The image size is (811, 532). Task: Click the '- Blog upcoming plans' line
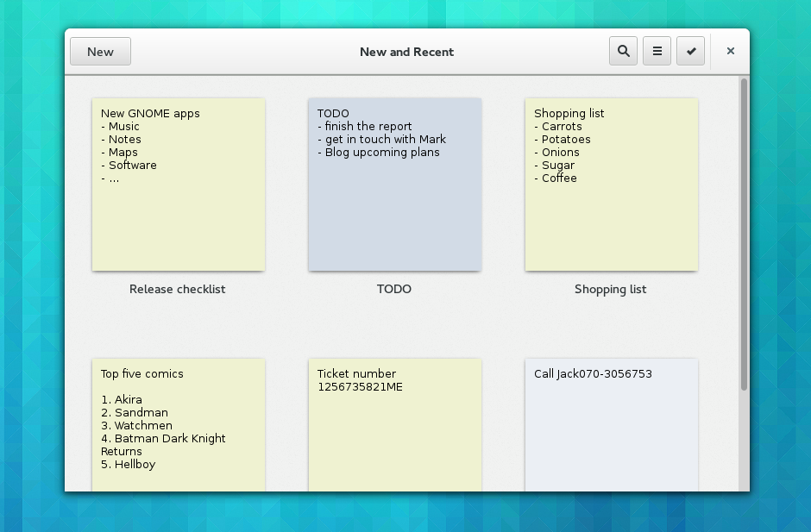coord(379,153)
